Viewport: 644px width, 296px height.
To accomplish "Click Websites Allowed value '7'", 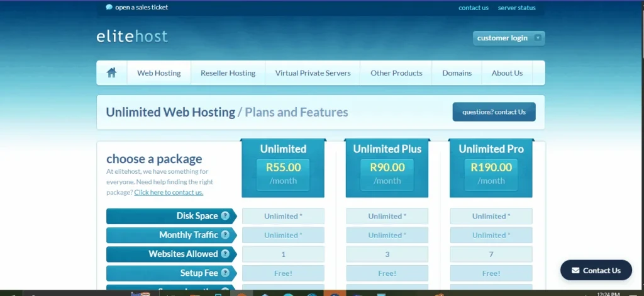I will 491,254.
